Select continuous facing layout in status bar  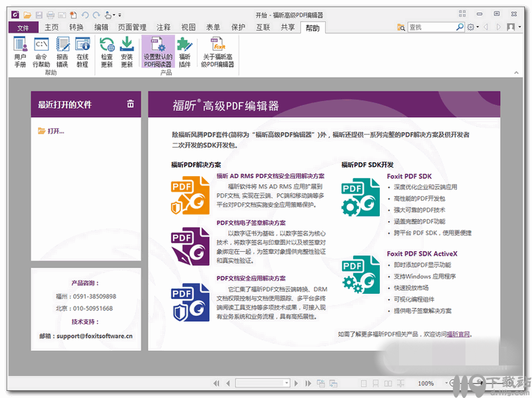click(401, 383)
